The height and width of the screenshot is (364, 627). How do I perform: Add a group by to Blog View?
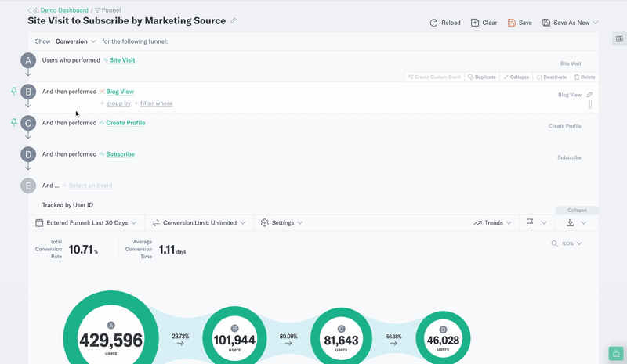pos(118,103)
